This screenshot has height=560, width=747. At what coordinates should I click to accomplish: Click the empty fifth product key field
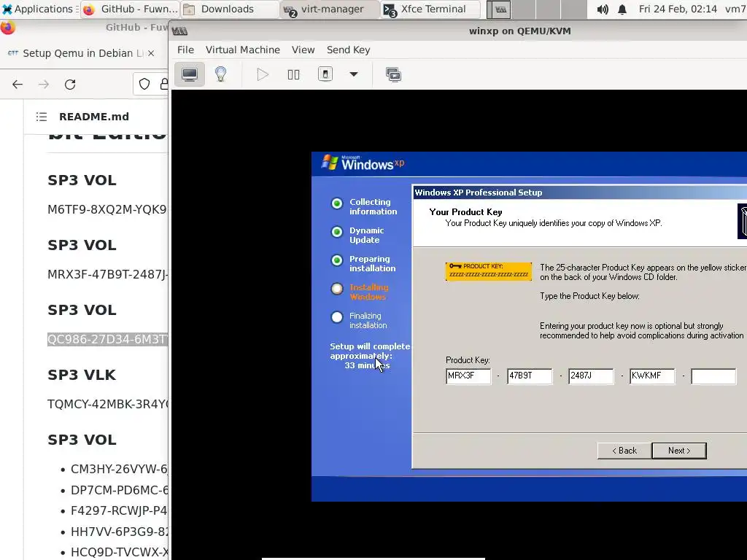(x=713, y=376)
